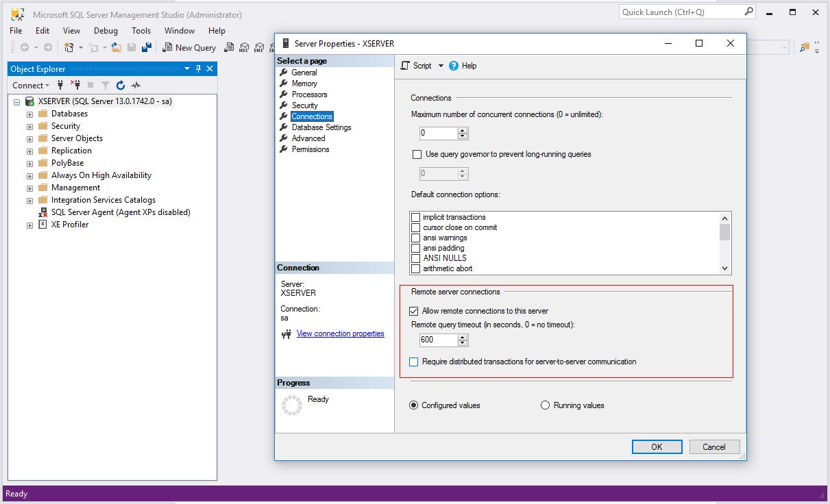Expand the Always On High Availability node
Screen dimensions: 830x504
[x=29, y=175]
